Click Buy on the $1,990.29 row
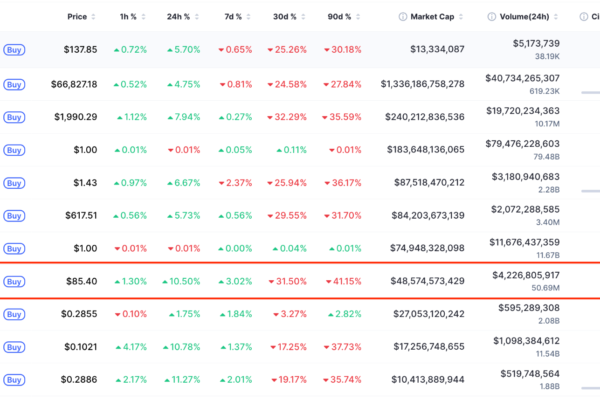 pyautogui.click(x=14, y=117)
